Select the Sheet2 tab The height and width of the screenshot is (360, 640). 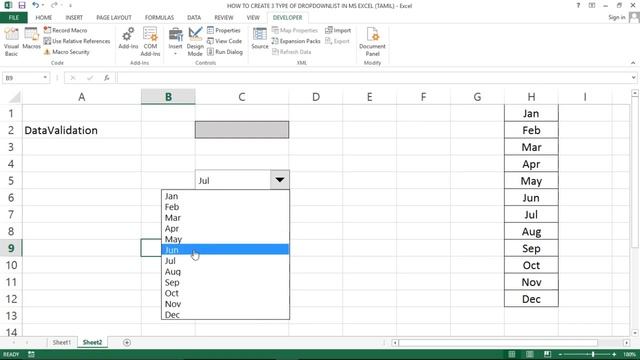coord(92,342)
